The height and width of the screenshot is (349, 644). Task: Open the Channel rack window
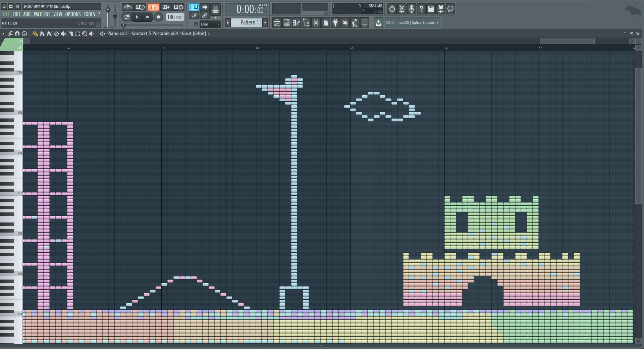[287, 23]
